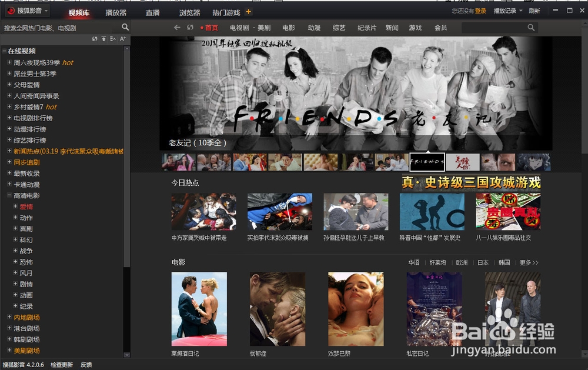This screenshot has height=370, width=588.
Task: Select the 科幻 movie genre
Action: (x=26, y=240)
